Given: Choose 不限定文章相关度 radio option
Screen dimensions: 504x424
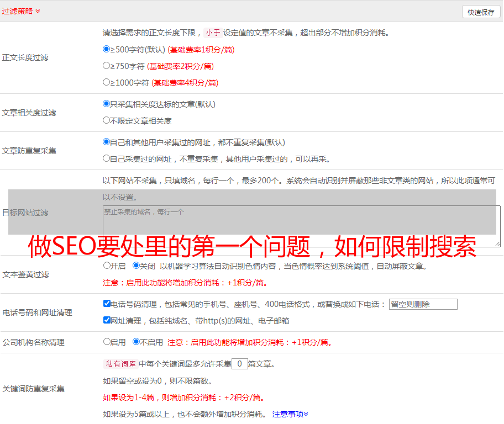Looking at the screenshot, I should [x=107, y=120].
